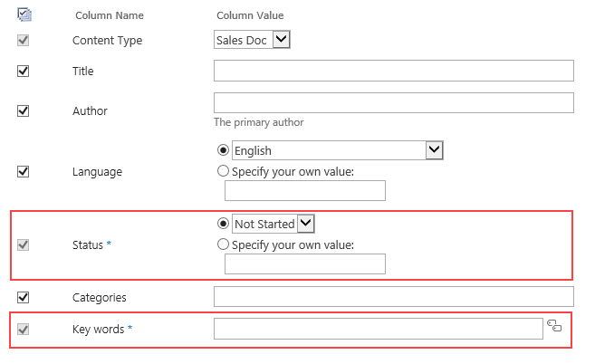Image resolution: width=595 pixels, height=364 pixels.
Task: Choose Specify your own value under Status
Action: [223, 244]
